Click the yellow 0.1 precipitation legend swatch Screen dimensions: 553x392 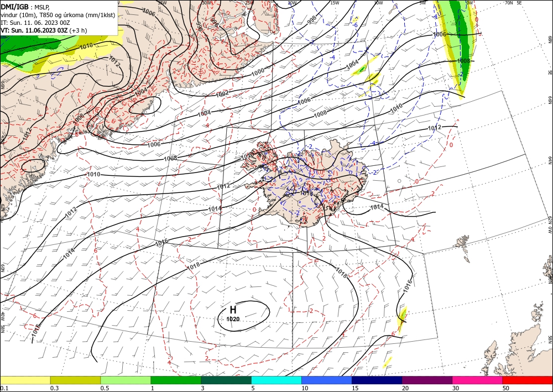(x=25, y=380)
